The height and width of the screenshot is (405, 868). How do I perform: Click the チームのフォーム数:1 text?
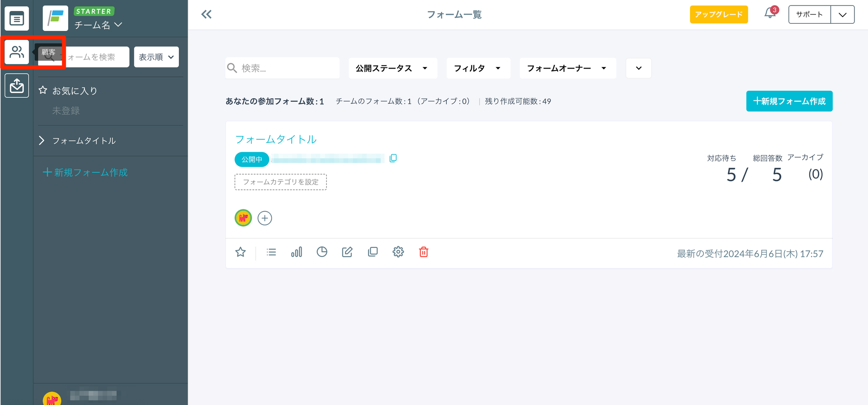coord(374,101)
